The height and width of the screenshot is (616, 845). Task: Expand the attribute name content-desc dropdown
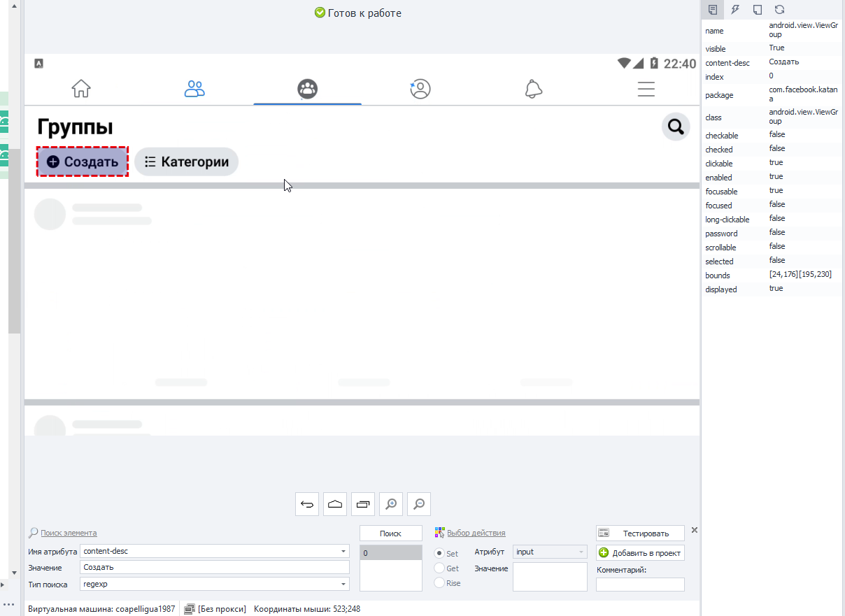(343, 551)
